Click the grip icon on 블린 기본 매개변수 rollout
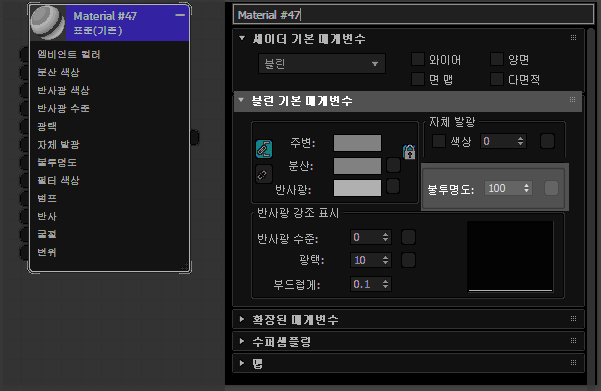Viewport: 601px width, 391px height. 572,100
